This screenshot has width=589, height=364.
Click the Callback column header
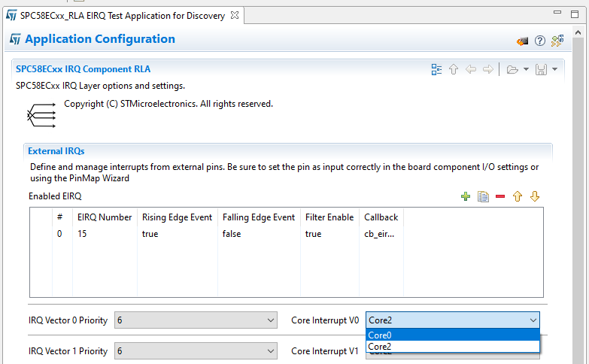point(381,217)
